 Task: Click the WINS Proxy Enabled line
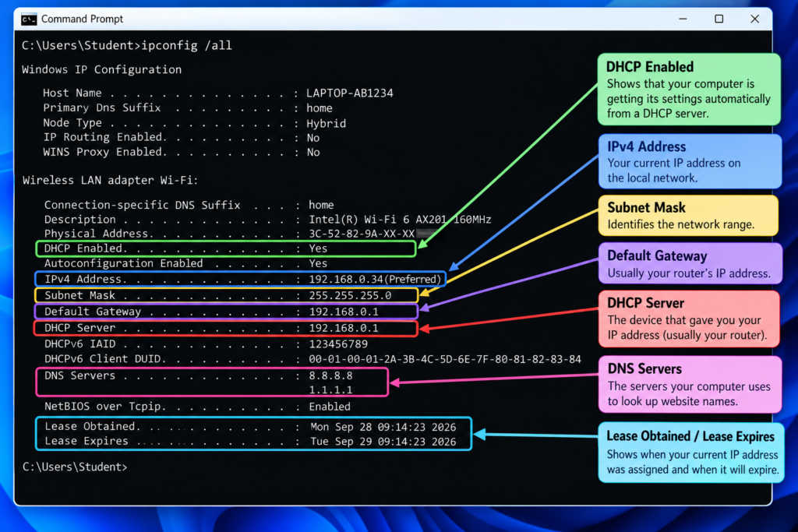[x=181, y=152]
